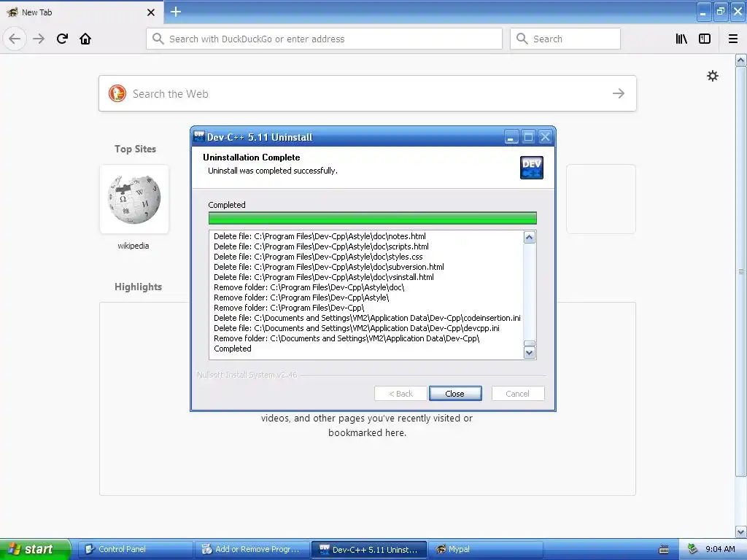Select log line ending 'scripts.html'

321,246
